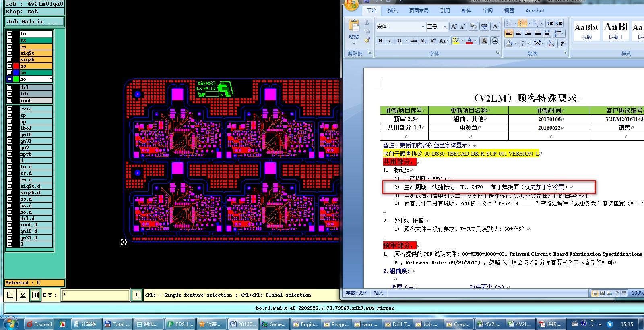
Task: Open the underline style dropdown arrow
Action: (406, 41)
